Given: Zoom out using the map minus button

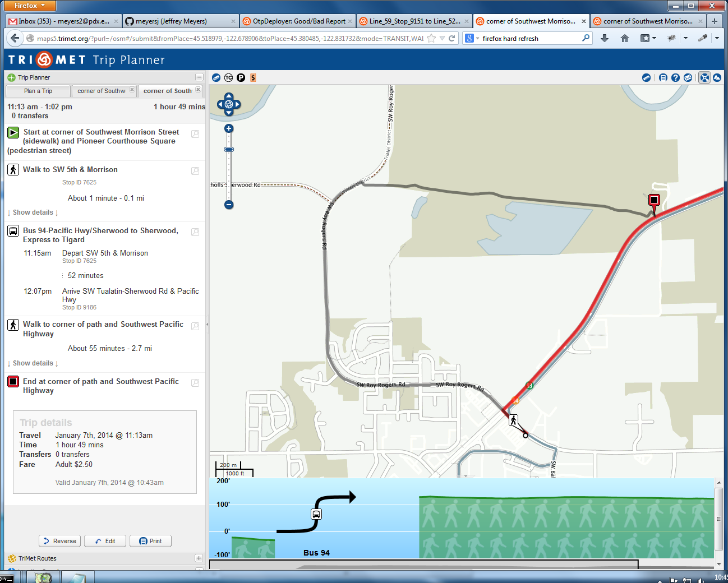Looking at the screenshot, I should click(x=229, y=205).
